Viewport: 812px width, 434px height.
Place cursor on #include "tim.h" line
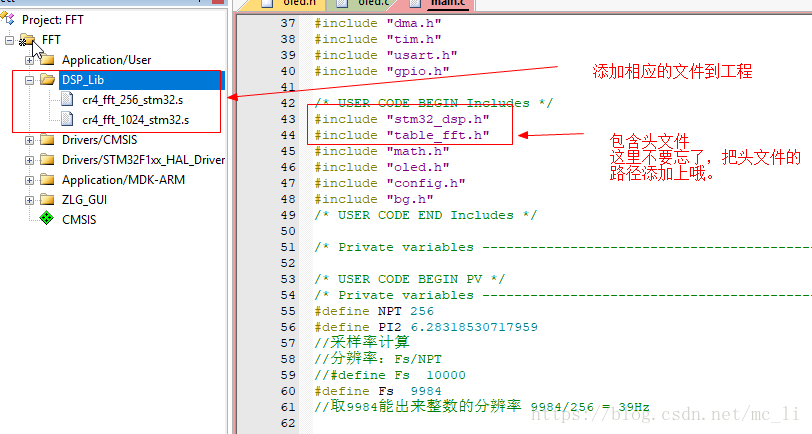[x=378, y=39]
